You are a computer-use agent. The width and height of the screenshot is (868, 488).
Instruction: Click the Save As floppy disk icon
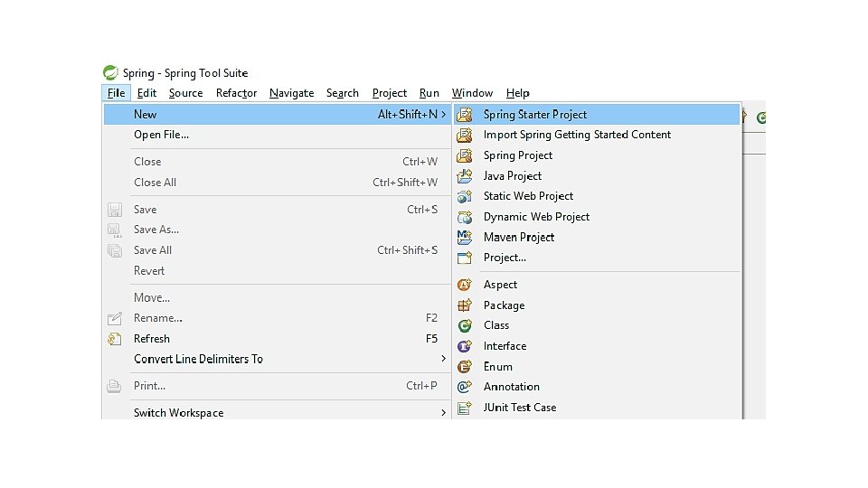115,230
